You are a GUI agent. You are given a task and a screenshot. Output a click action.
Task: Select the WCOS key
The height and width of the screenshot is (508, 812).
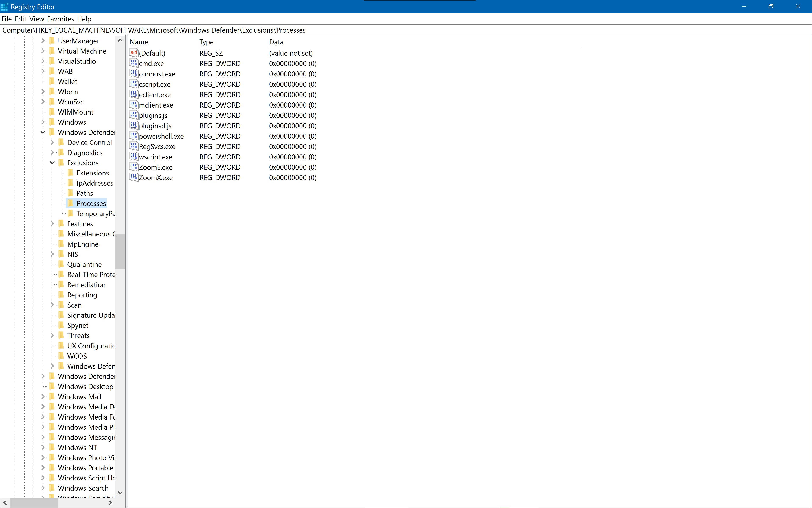point(77,356)
